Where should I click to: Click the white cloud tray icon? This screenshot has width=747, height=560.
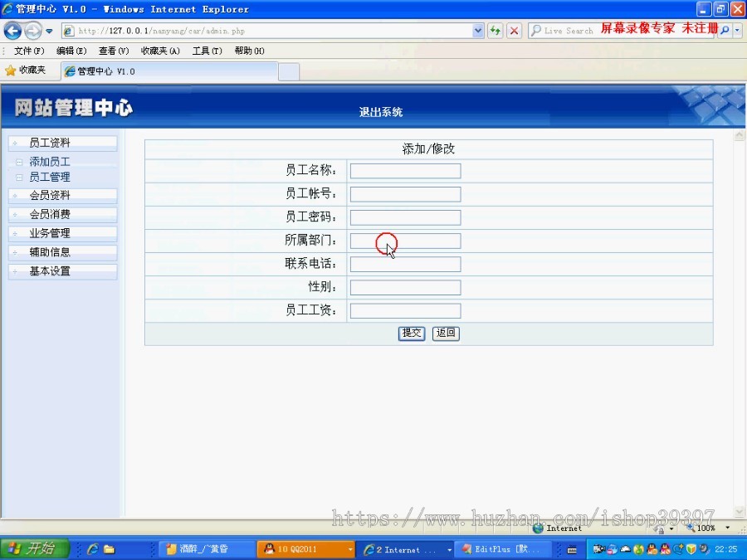(625, 549)
